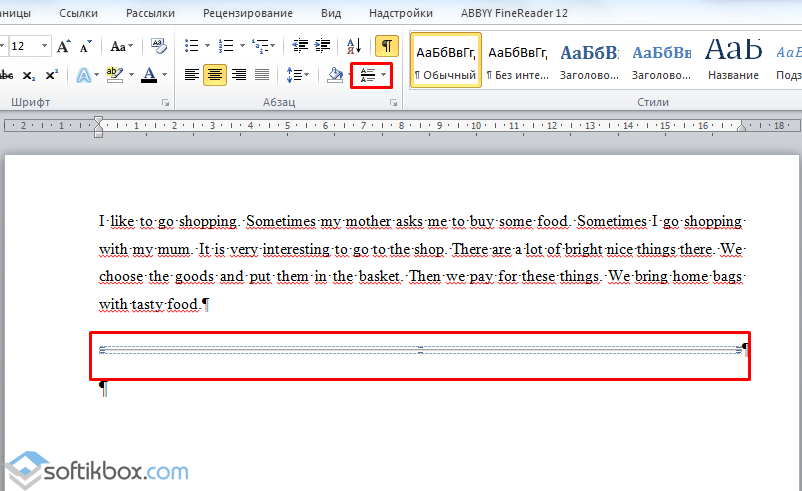Apply the Название style

pyautogui.click(x=732, y=60)
